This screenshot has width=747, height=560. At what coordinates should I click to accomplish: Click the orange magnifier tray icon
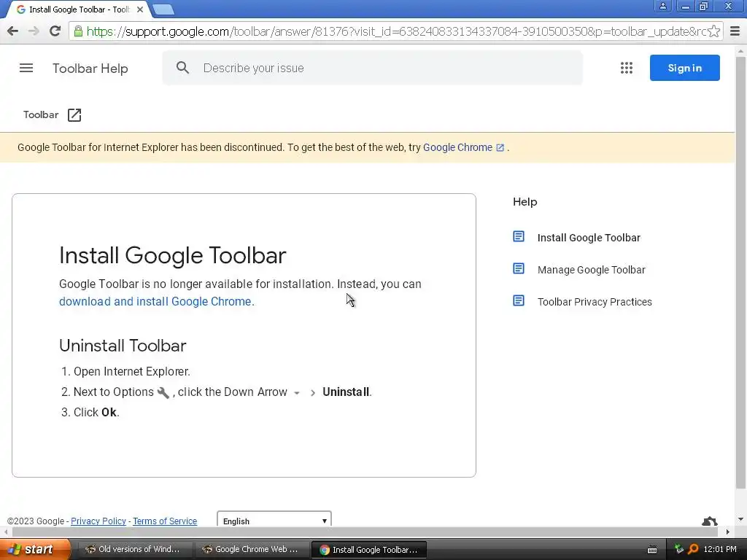tap(693, 549)
